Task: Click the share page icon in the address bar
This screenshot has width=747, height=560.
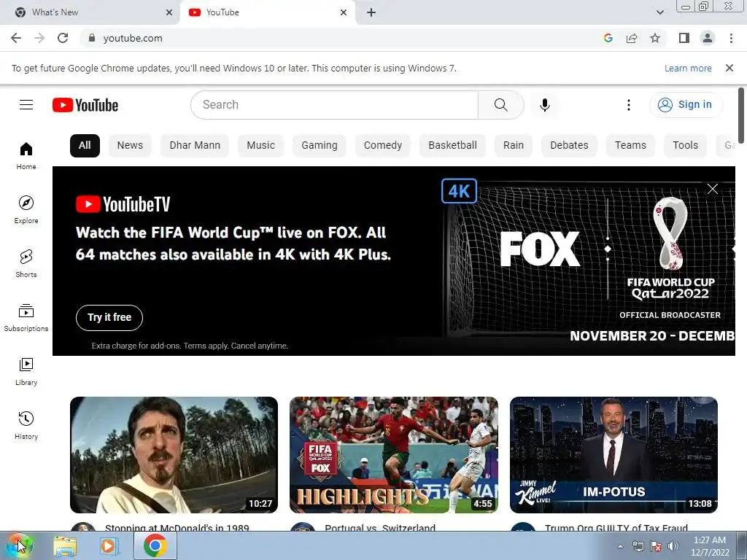Action: pos(632,38)
